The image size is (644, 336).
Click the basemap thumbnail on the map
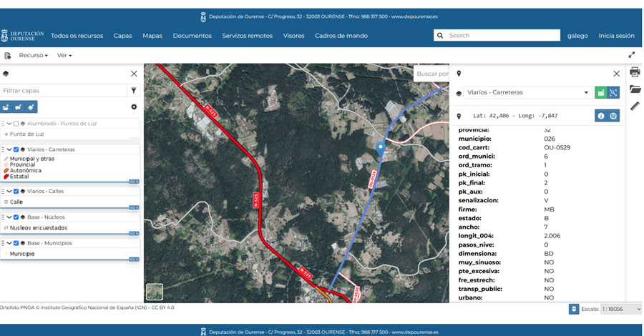[155, 292]
